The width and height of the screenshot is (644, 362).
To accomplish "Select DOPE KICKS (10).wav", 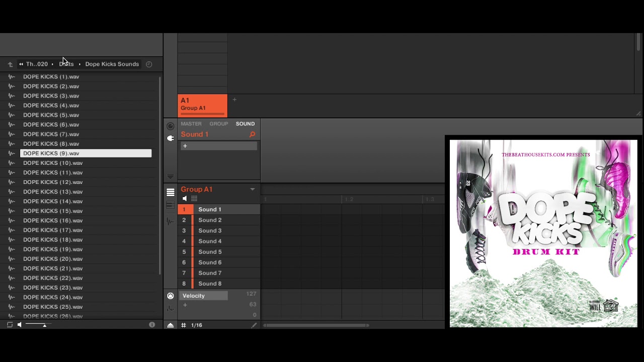I will pyautogui.click(x=53, y=163).
